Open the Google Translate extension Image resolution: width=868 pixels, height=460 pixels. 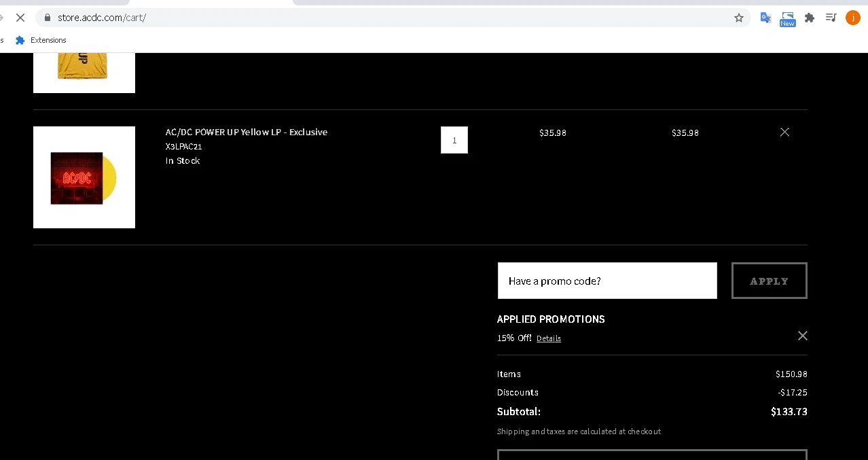click(765, 18)
